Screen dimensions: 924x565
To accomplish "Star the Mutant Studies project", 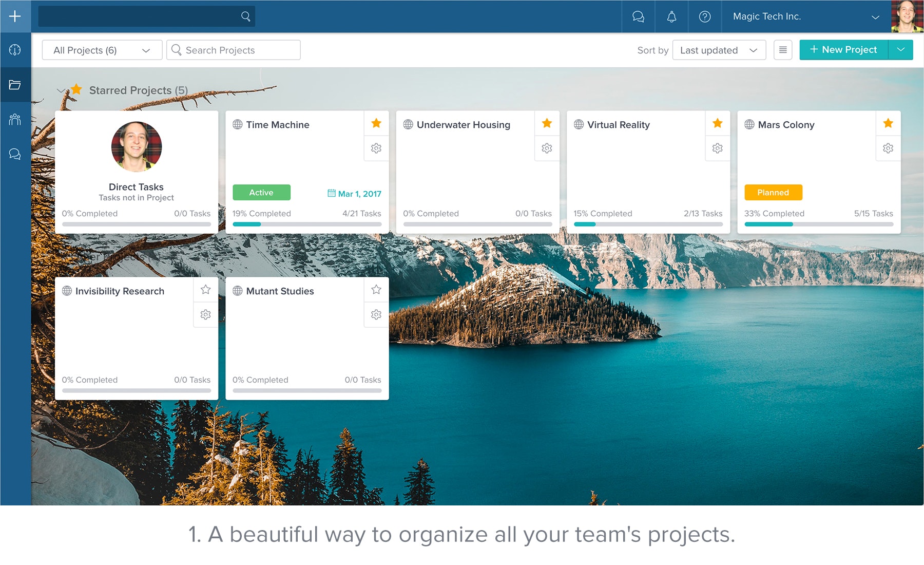I will click(376, 290).
